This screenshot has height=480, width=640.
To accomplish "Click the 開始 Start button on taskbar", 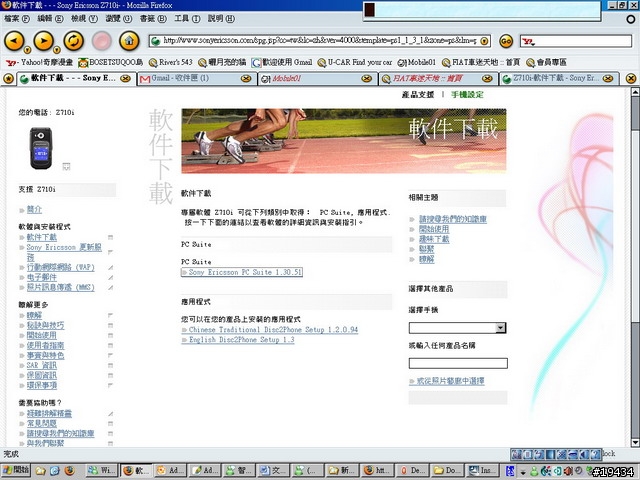I will tap(16, 470).
